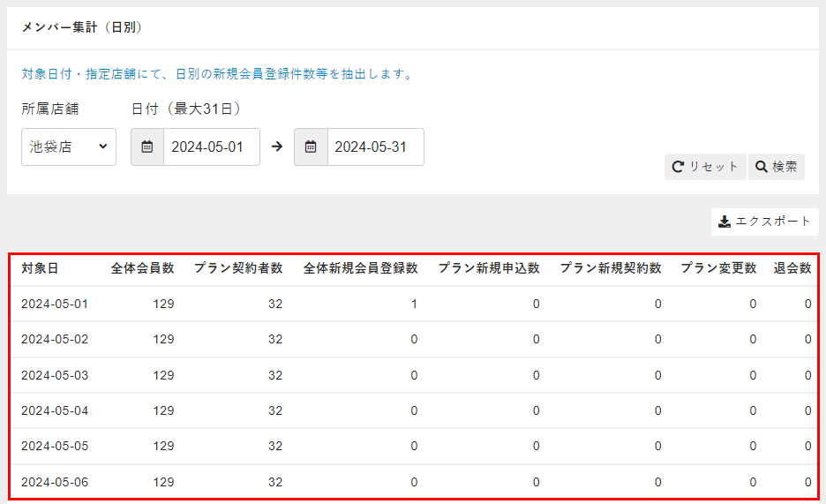Select the 2024-05-01 table row
Screen dimensions: 826x504
413,305
